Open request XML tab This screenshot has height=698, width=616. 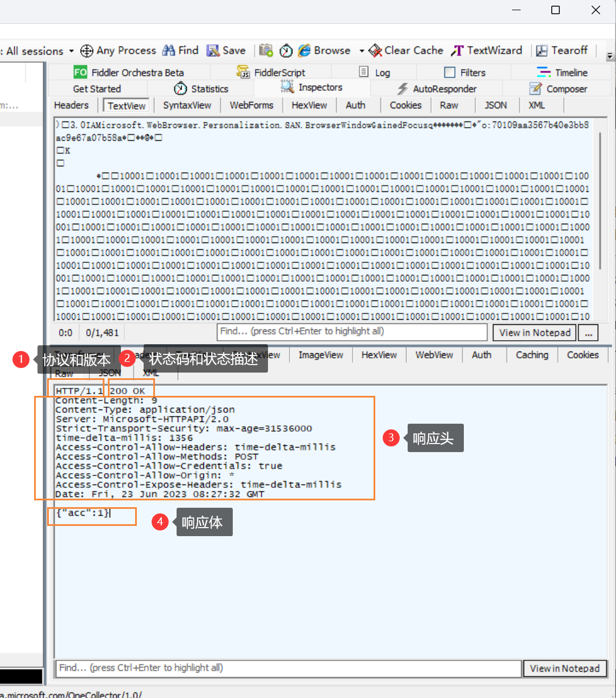(537, 105)
